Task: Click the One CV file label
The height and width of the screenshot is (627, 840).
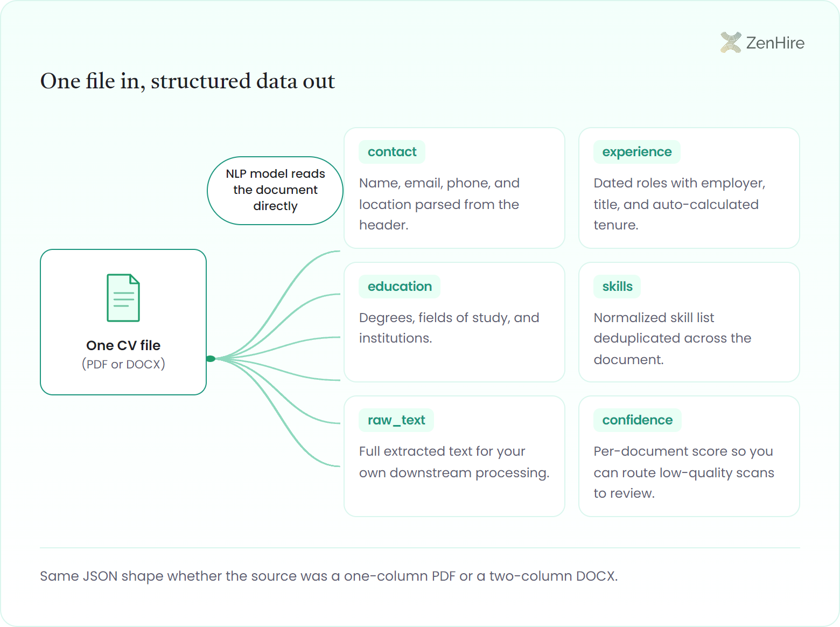Action: click(123, 345)
